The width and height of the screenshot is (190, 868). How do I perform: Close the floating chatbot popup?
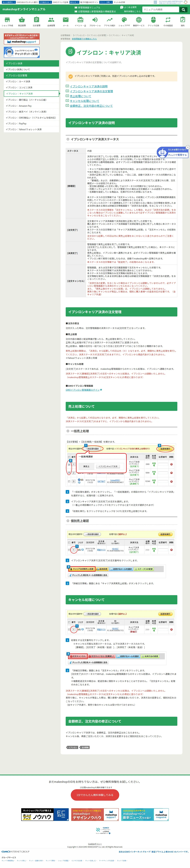188,147
